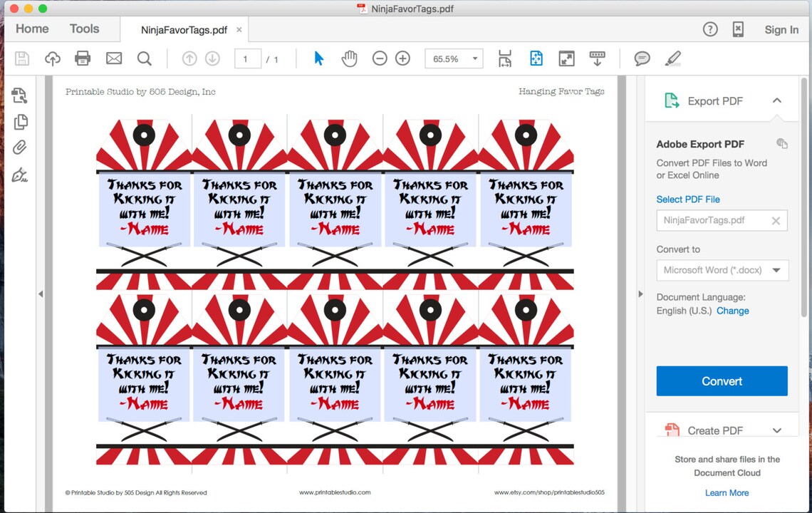Image resolution: width=812 pixels, height=513 pixels.
Task: Click the Learn More link
Action: pyautogui.click(x=727, y=492)
